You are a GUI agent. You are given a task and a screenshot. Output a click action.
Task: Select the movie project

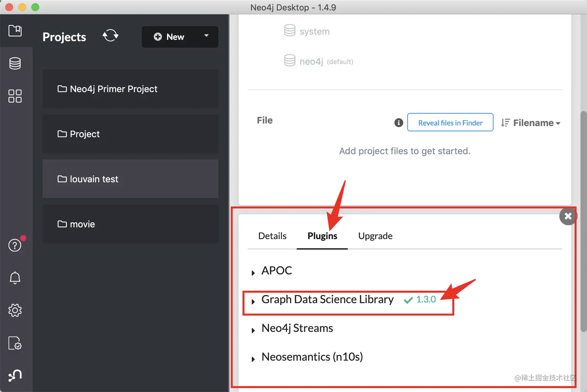(x=130, y=224)
